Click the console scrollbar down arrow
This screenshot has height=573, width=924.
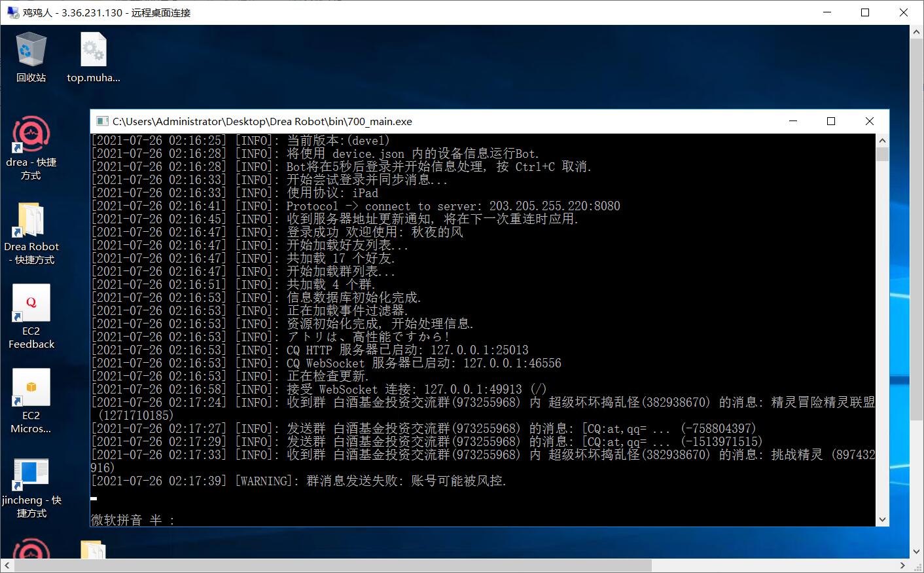click(882, 519)
